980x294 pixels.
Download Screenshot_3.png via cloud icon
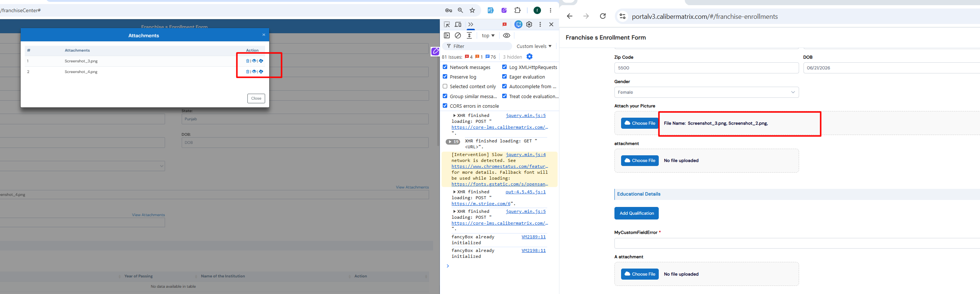click(x=261, y=61)
